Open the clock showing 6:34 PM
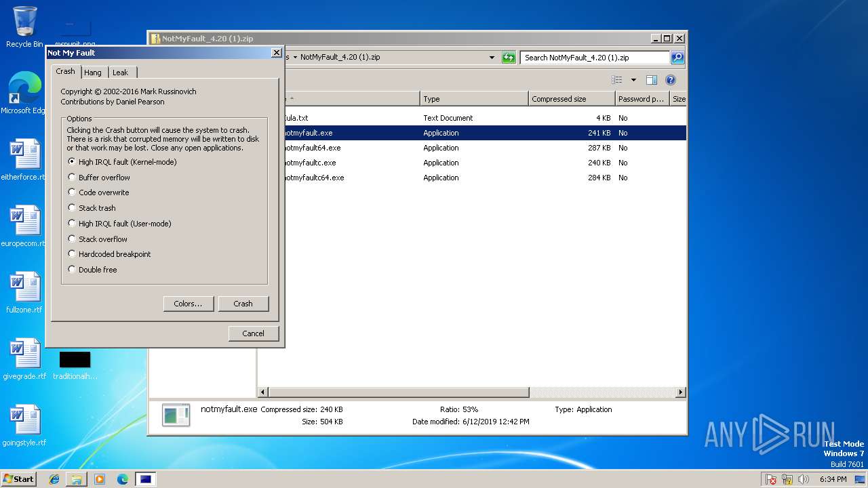The image size is (868, 488). [833, 479]
